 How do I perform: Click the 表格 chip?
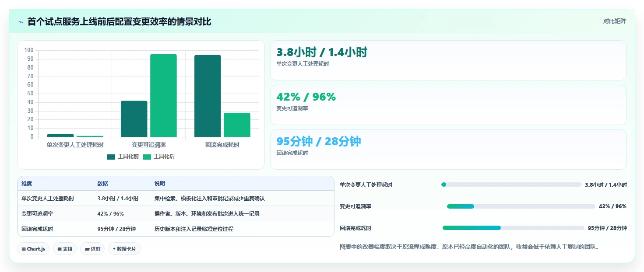(x=65, y=249)
